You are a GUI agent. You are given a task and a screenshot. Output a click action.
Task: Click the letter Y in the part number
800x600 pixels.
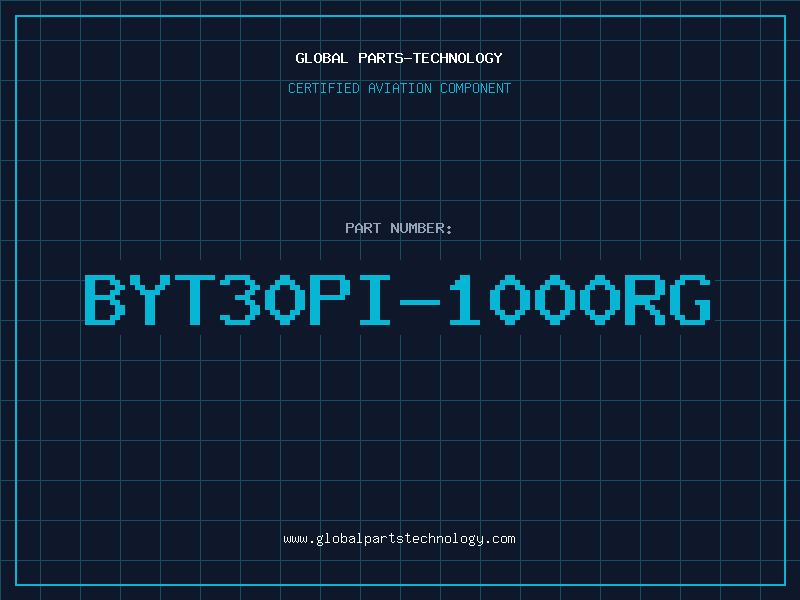click(149, 299)
